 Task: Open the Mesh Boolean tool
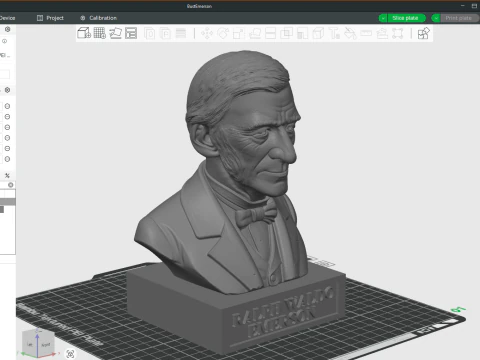pyautogui.click(x=286, y=33)
